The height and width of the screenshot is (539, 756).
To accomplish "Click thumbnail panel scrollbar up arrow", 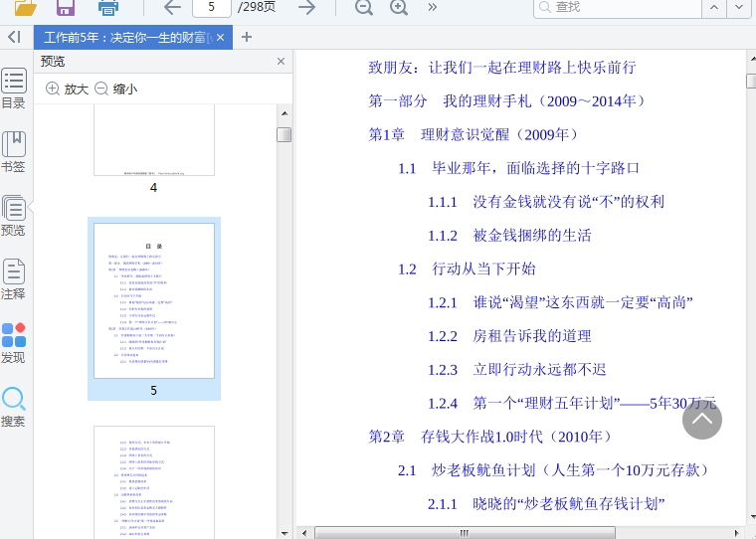I will [x=284, y=113].
